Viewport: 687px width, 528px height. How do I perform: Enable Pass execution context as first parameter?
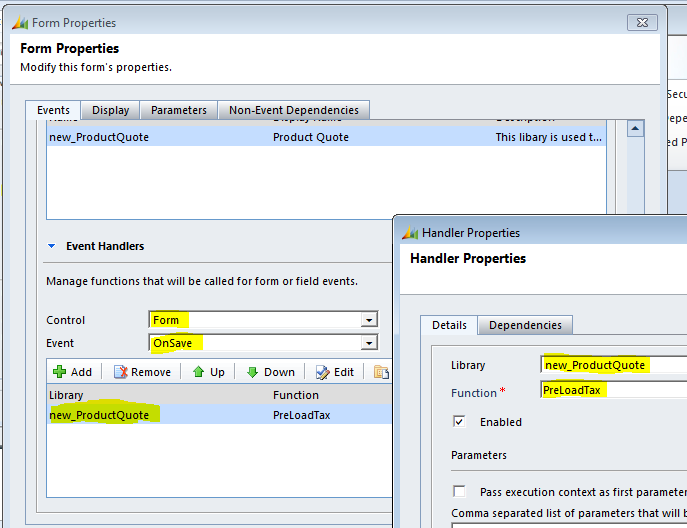point(459,491)
